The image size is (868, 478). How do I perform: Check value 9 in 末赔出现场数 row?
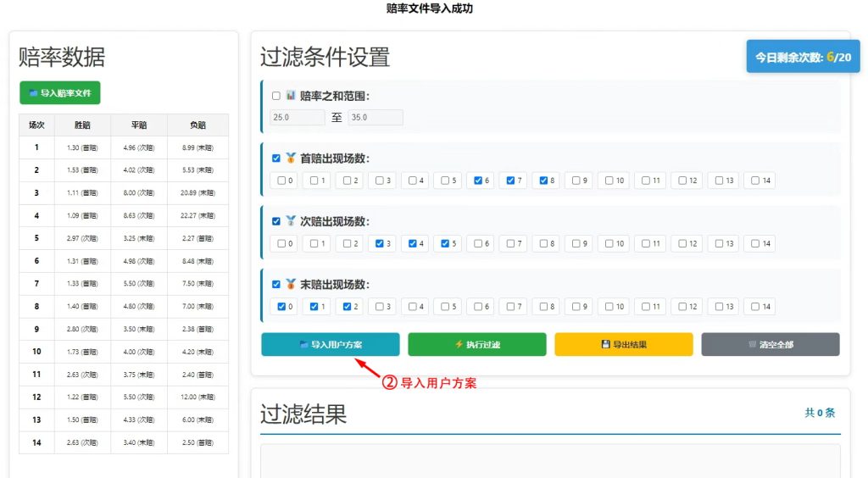click(x=576, y=307)
